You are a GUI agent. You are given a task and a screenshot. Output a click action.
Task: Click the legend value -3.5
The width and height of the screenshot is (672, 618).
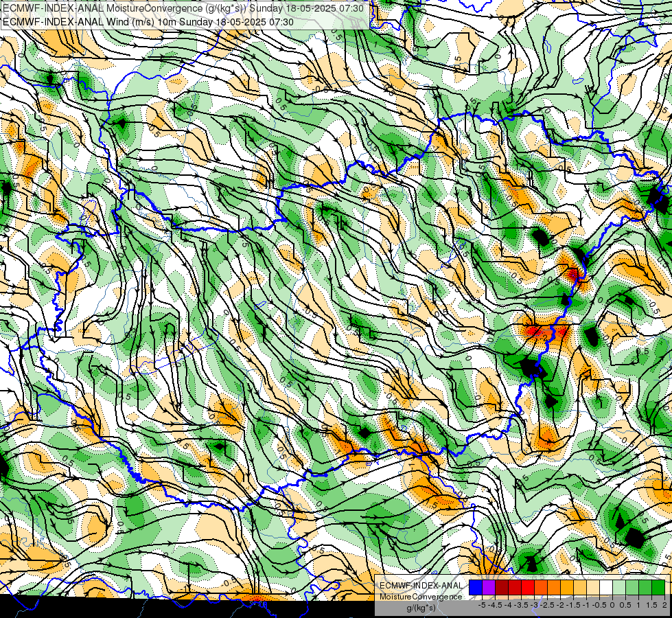(521, 605)
